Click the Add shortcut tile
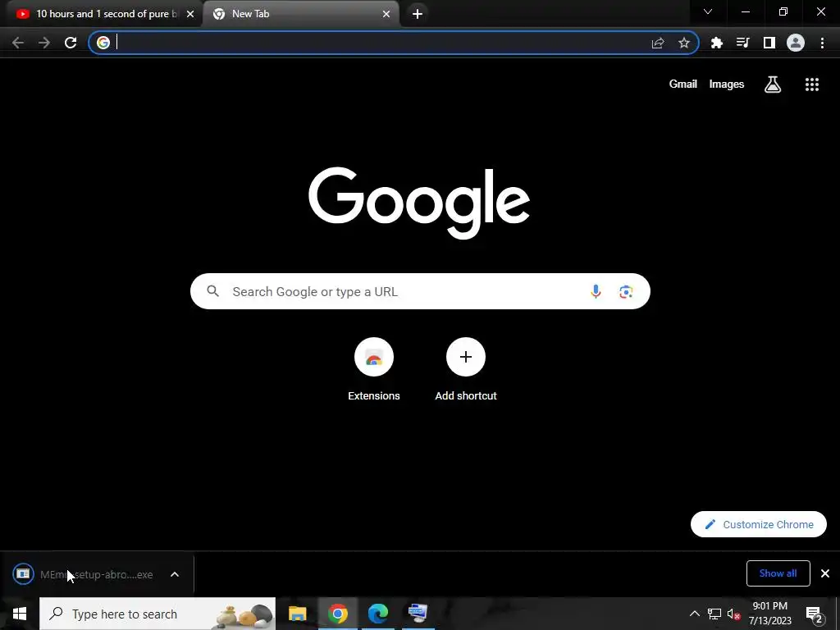The image size is (840, 630). 466,369
